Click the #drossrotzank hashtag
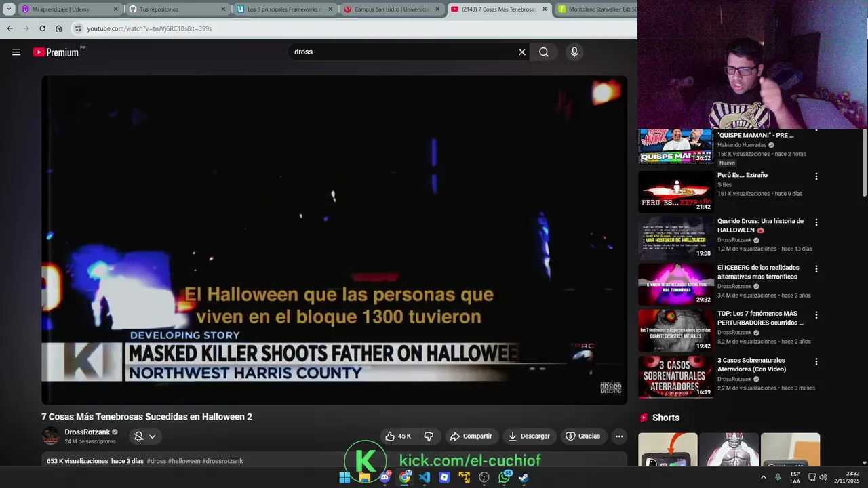 (x=222, y=461)
